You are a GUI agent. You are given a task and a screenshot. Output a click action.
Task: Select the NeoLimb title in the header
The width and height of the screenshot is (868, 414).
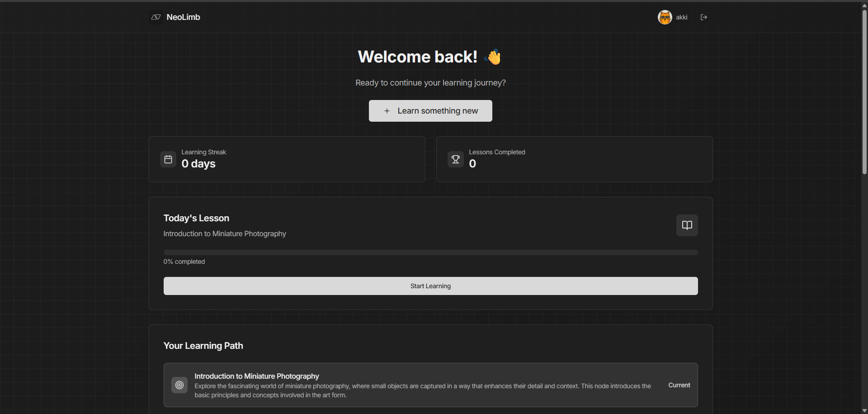pos(183,17)
